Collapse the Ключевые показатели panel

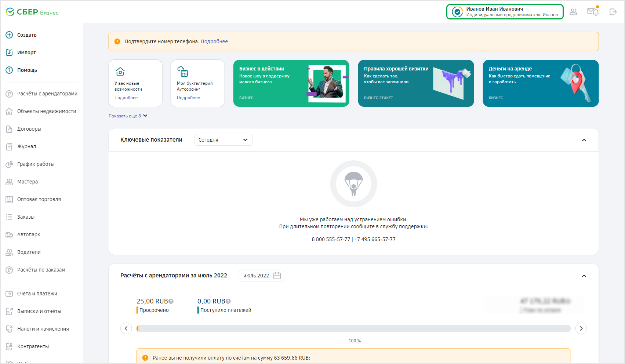point(584,140)
